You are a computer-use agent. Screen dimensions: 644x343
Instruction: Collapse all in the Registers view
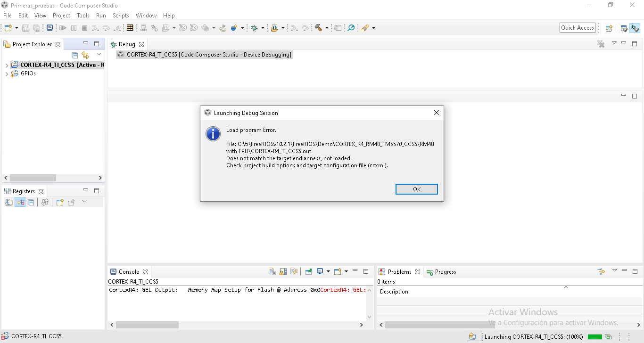31,202
